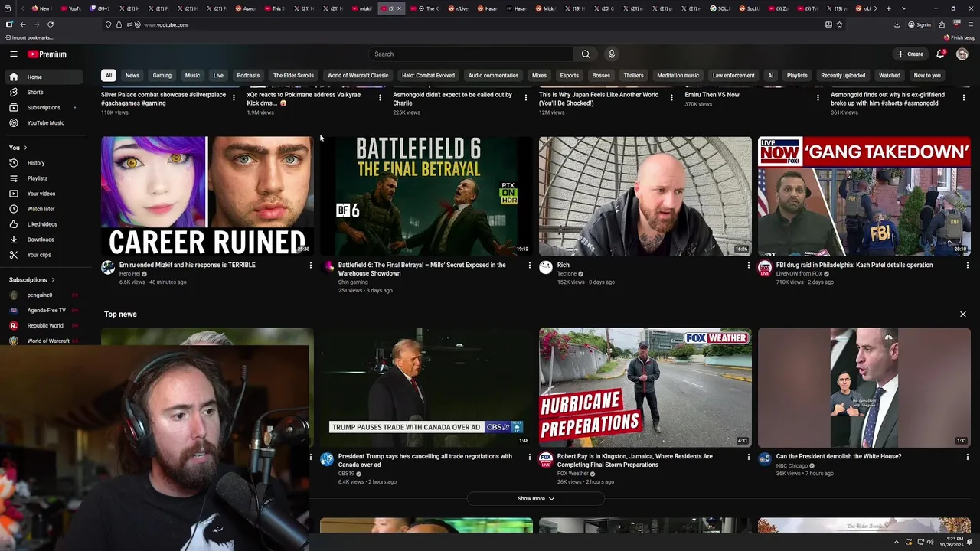Open Your videos in sidebar
The height and width of the screenshot is (551, 980).
pos(42,194)
